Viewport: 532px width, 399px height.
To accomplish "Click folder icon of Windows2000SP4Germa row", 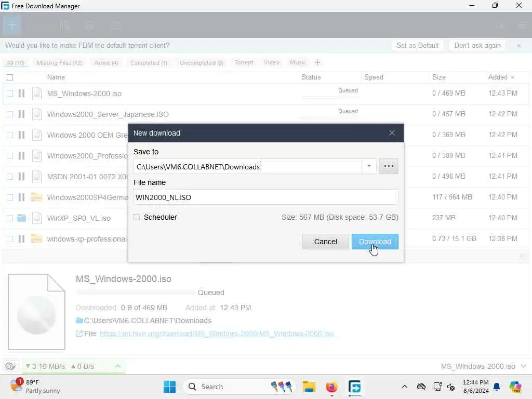I will (37, 197).
